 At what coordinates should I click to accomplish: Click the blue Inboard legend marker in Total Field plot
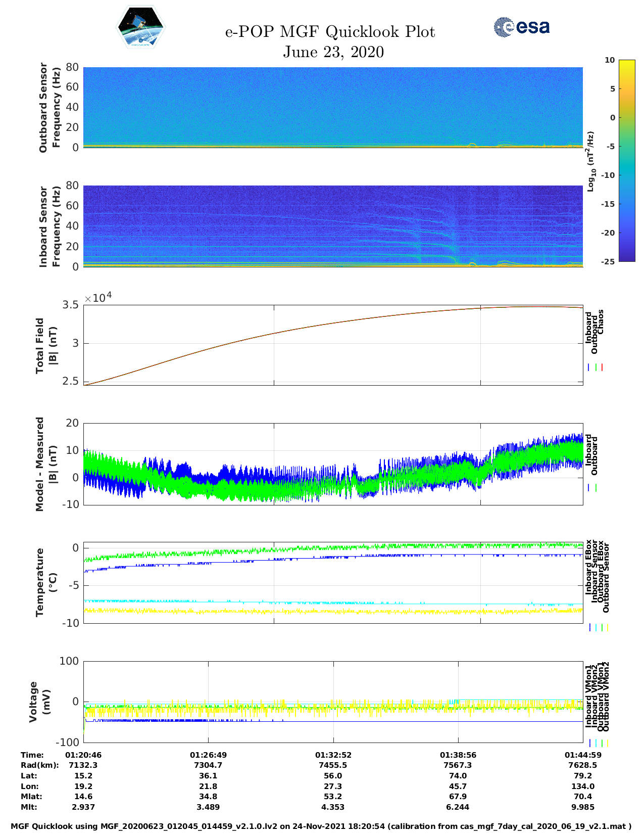tap(589, 367)
